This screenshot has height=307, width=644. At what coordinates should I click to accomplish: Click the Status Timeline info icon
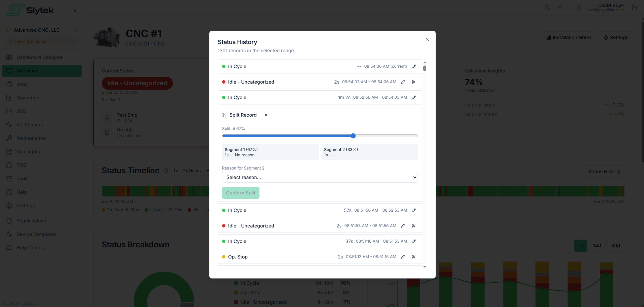(x=166, y=171)
